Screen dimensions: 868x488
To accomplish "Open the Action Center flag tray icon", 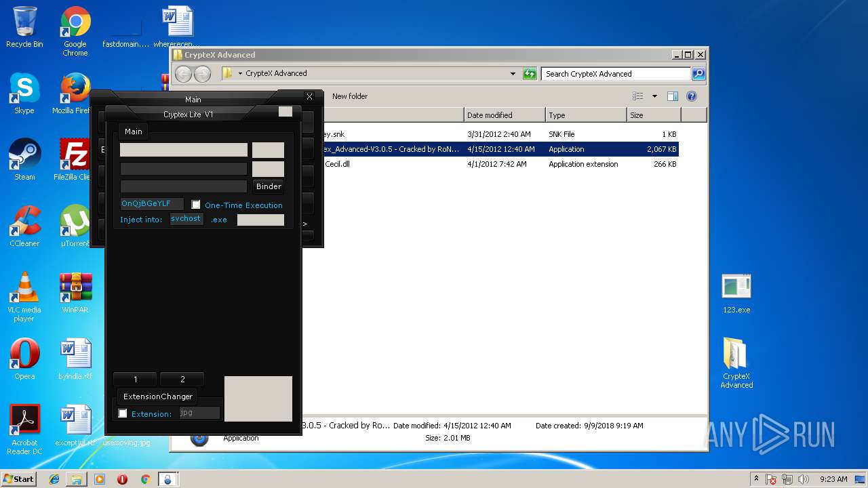I will (x=771, y=479).
